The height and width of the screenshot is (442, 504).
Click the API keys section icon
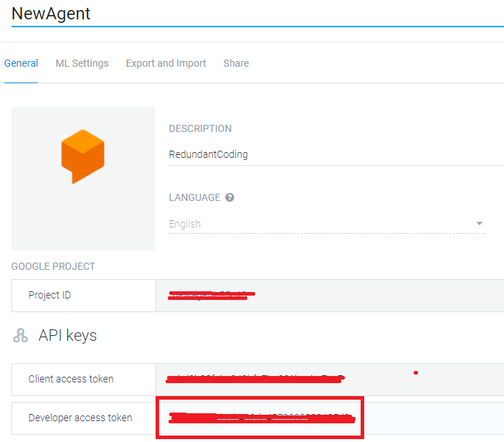pos(20,335)
